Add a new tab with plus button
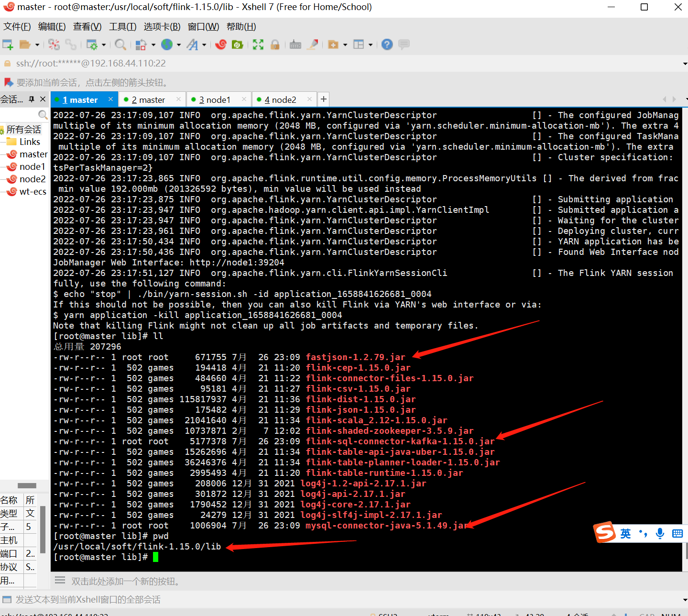The width and height of the screenshot is (688, 616). pos(324,99)
